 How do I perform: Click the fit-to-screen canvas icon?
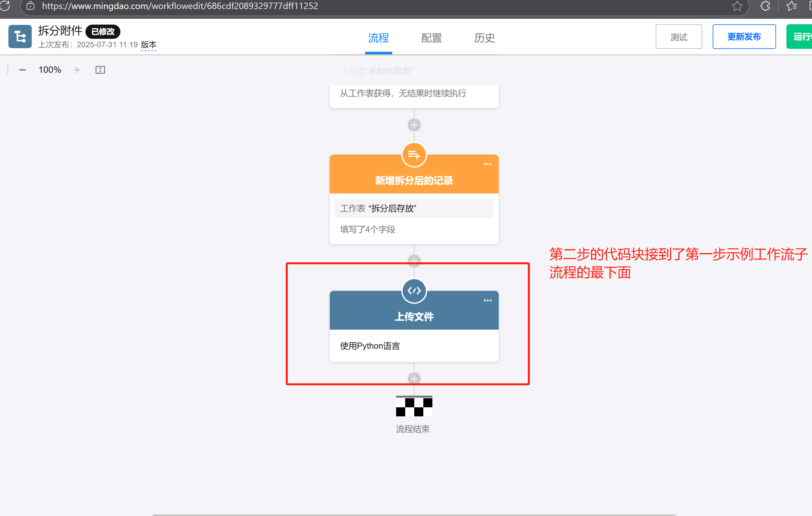(100, 70)
